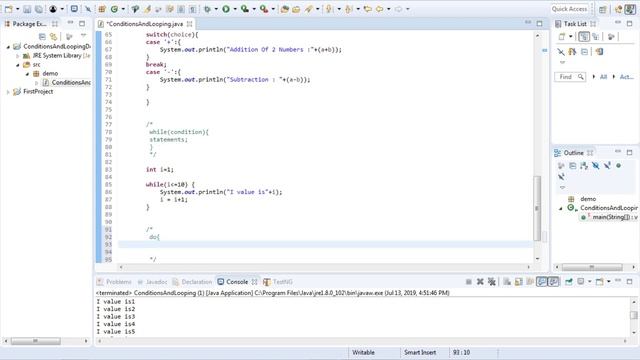Click the Next Annotation icon
Screen dimensions: 640x360
pos(329,9)
